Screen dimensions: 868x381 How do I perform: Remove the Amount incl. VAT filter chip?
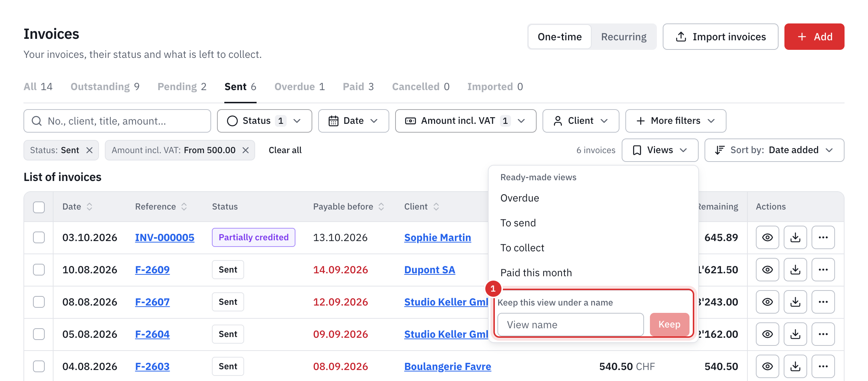246,150
